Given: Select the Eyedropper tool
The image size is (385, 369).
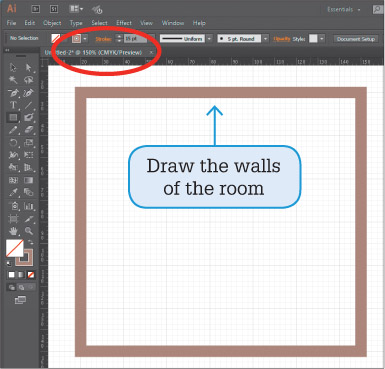Looking at the screenshot, I should pos(13,192).
